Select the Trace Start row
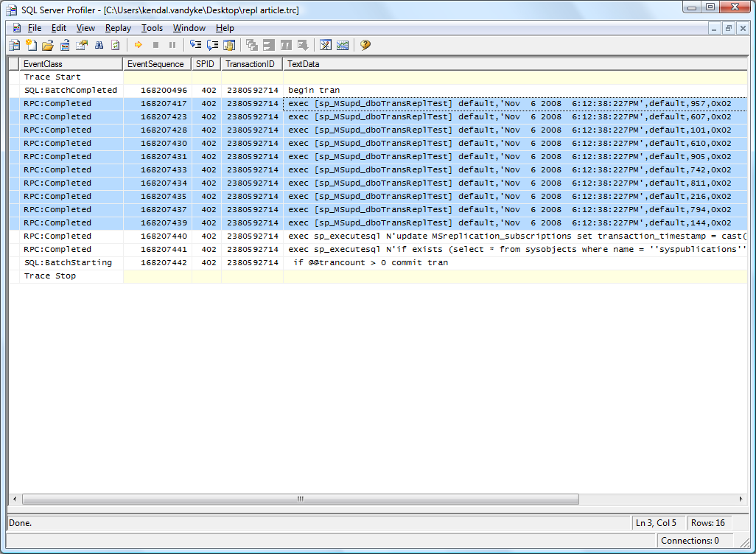Screen dimensions: 756x554 pyautogui.click(x=378, y=77)
